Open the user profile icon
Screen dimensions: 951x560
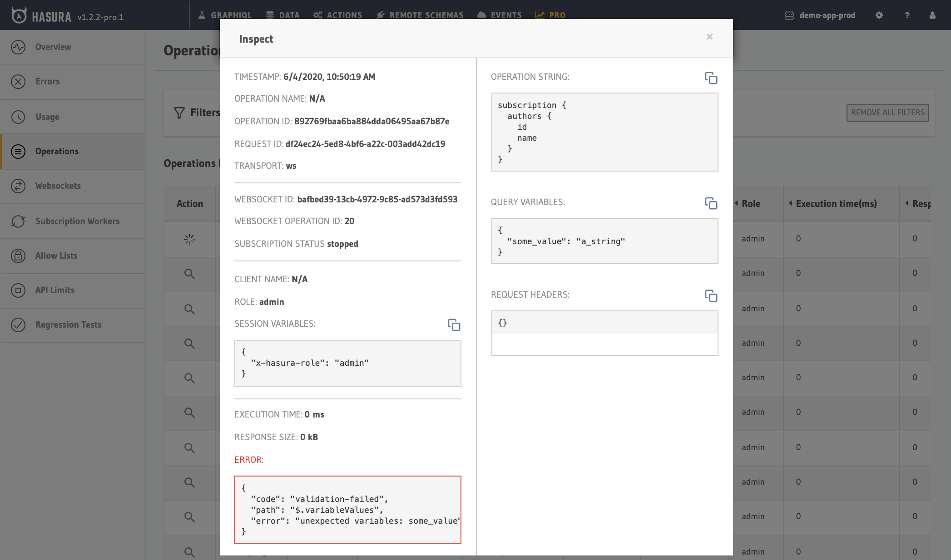tap(932, 15)
